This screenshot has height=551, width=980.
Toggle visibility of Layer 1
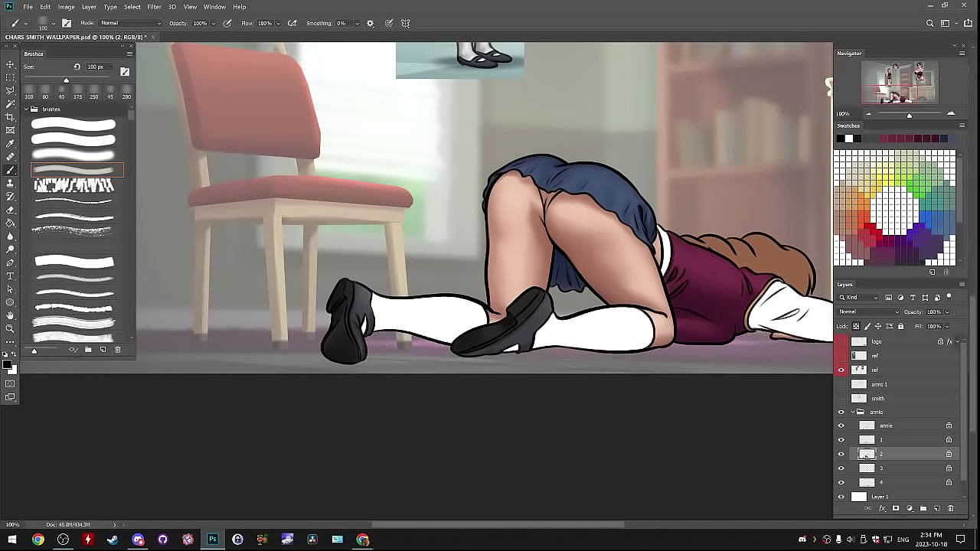(x=841, y=497)
